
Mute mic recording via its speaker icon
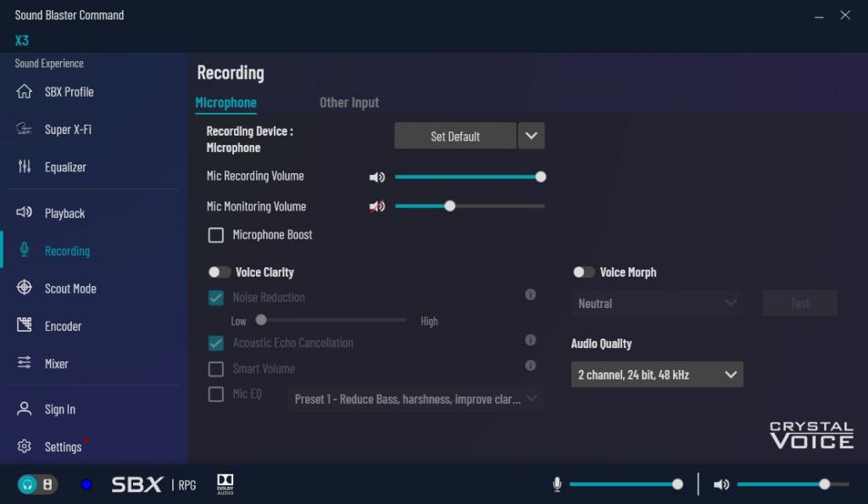point(377,177)
